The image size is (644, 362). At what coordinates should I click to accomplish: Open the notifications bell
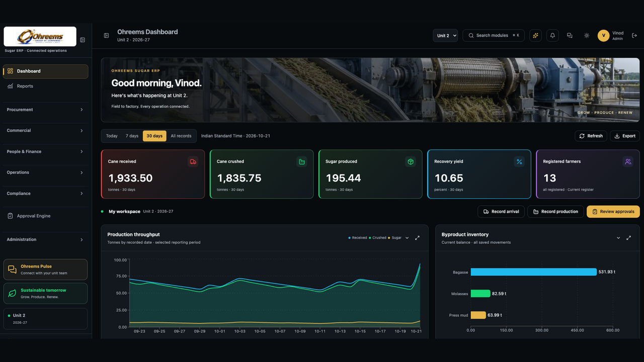pyautogui.click(x=552, y=36)
